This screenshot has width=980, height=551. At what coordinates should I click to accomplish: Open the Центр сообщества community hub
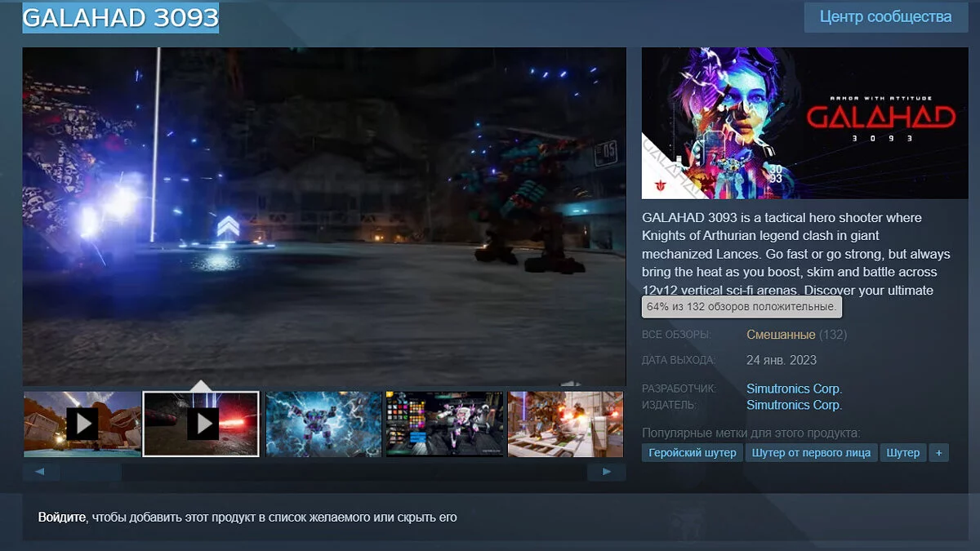tap(885, 17)
